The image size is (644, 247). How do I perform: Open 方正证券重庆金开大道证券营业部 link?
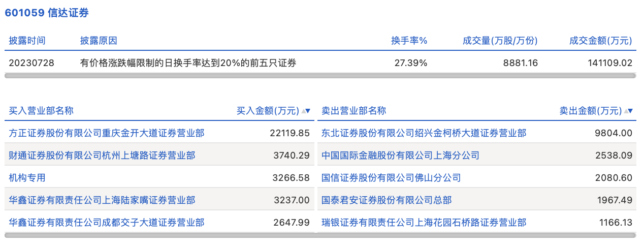107,133
